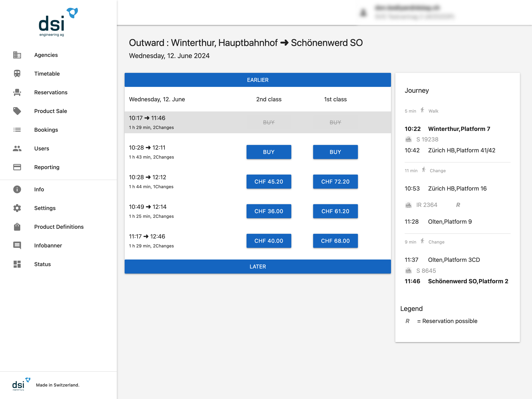Select the Product Sale tag icon
Screen dimensions: 532x399
point(17,111)
